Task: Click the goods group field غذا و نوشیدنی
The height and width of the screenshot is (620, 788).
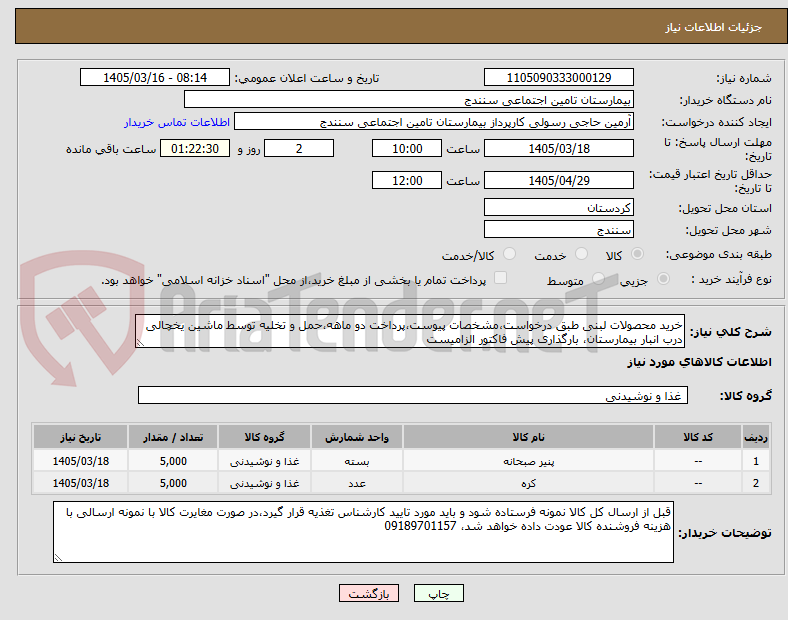Action: 413,395
